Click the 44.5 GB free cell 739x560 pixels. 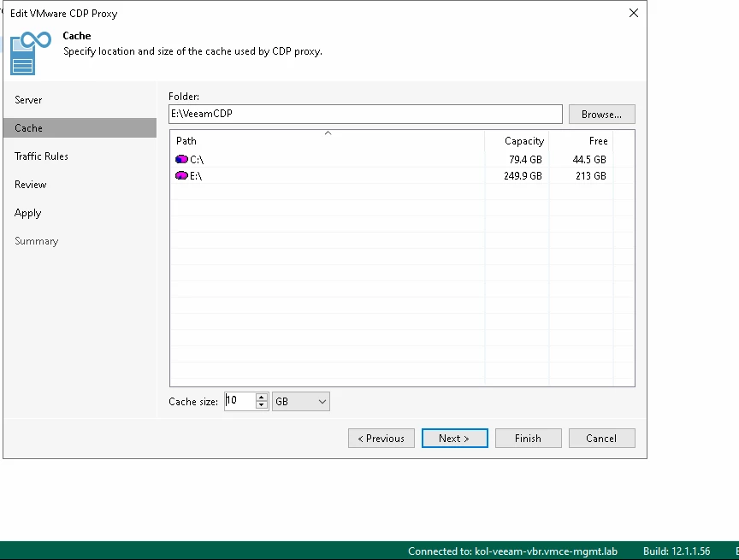point(589,160)
